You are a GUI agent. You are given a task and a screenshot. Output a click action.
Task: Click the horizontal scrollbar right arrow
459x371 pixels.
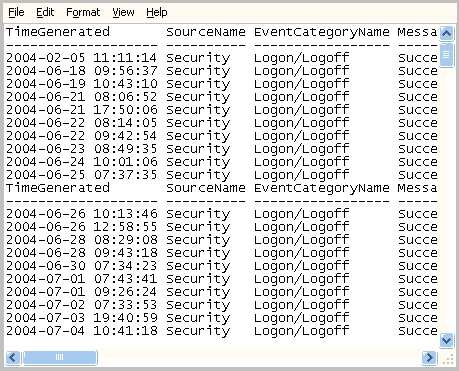coord(429,358)
